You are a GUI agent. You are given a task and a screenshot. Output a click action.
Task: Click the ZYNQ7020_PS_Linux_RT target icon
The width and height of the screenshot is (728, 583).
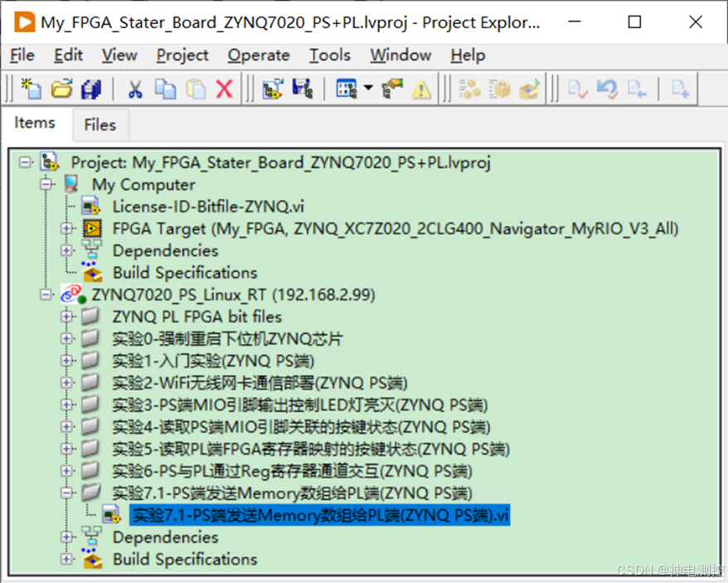[x=73, y=294]
